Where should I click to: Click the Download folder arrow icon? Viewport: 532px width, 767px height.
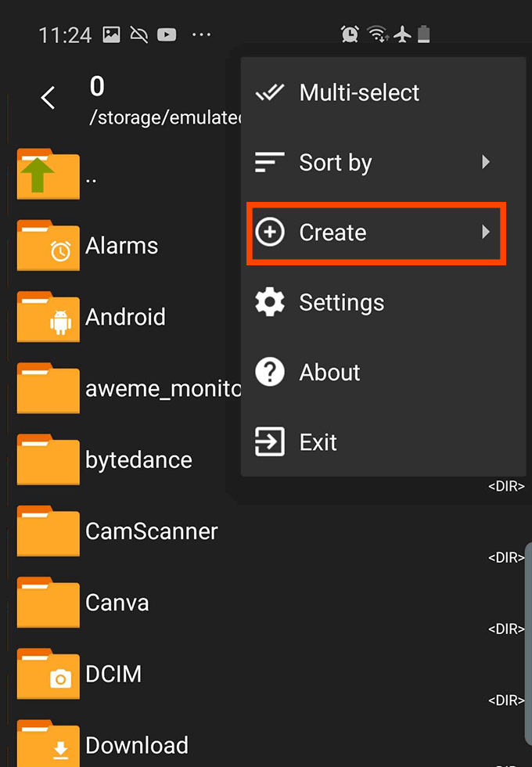coord(48,744)
